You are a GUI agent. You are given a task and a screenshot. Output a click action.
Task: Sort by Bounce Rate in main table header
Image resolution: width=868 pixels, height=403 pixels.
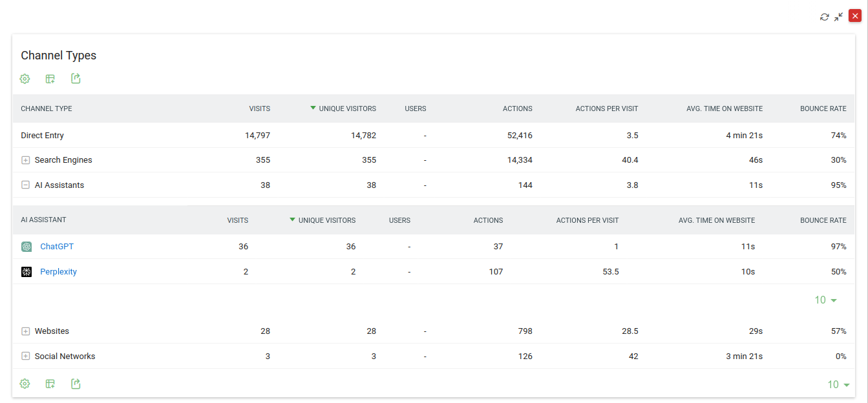click(823, 108)
